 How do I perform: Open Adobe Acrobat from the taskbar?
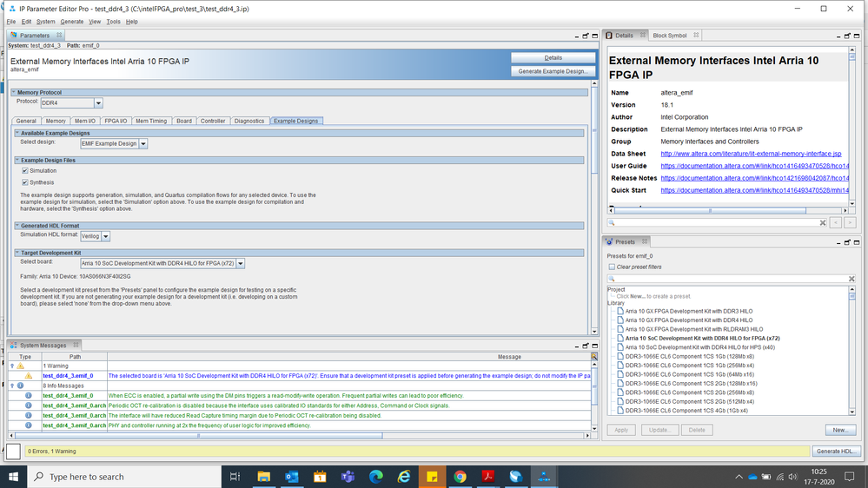coord(488,477)
